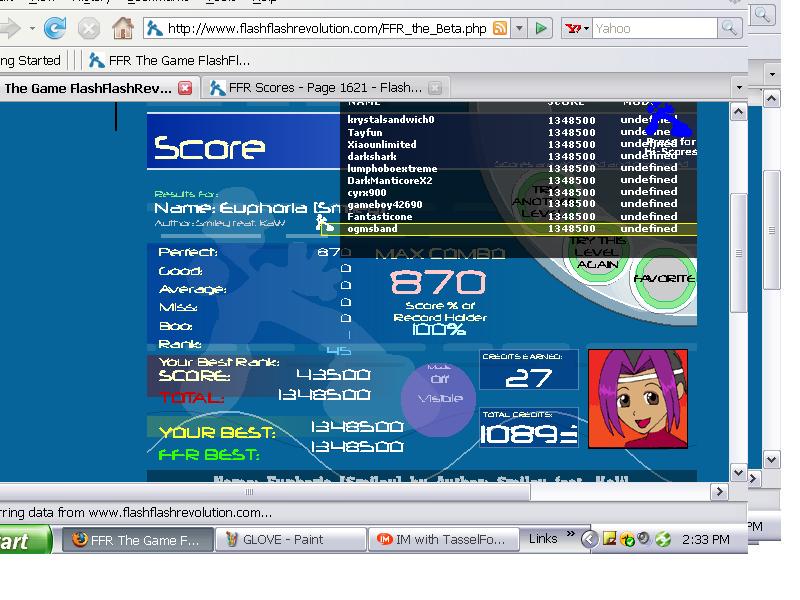Click the Firefox icon in taskbar
This screenshot has height=600, width=800.
tap(80, 539)
